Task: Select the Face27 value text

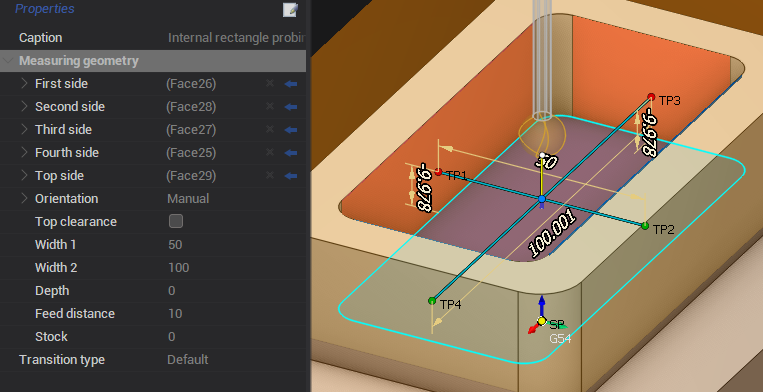Action: click(x=191, y=129)
